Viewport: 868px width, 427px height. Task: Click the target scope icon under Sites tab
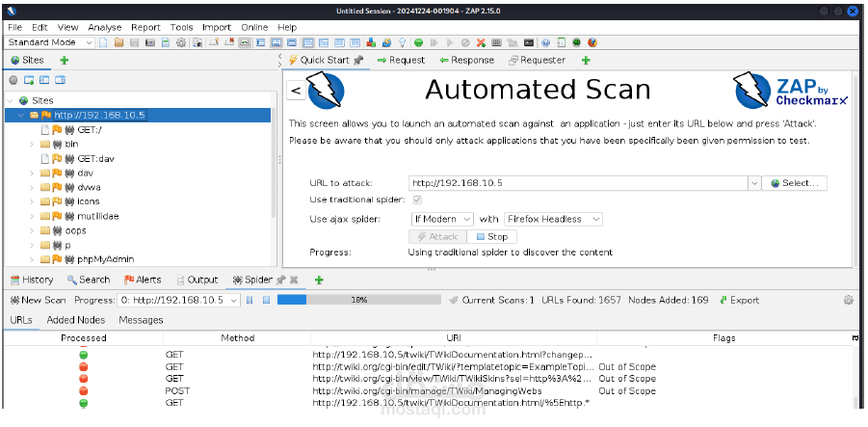coord(13,80)
